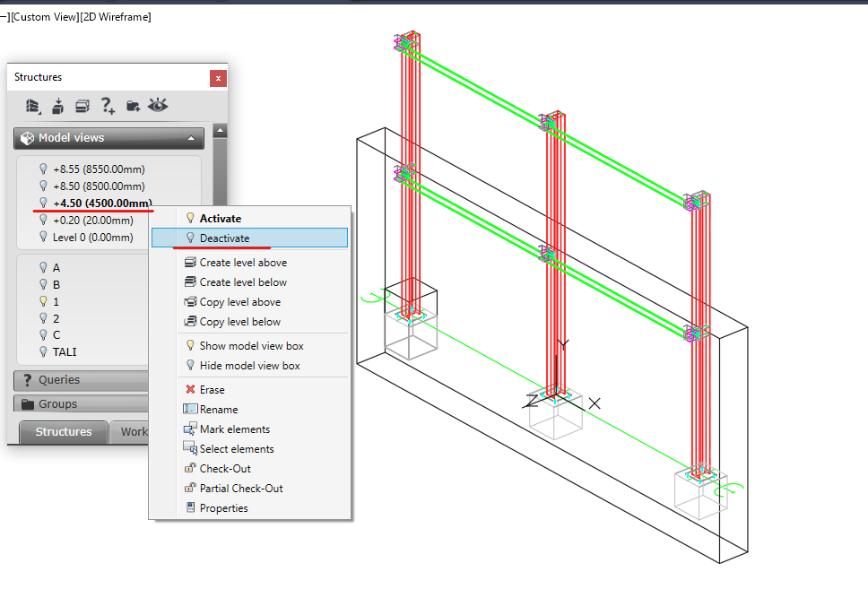Switch to the Structures tab
This screenshot has width=868, height=589.
(62, 432)
